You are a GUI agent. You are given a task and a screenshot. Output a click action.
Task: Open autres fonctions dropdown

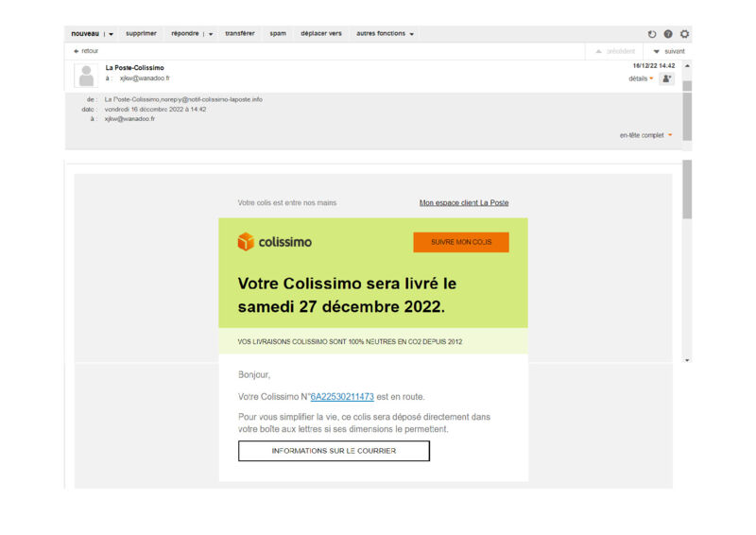click(385, 33)
